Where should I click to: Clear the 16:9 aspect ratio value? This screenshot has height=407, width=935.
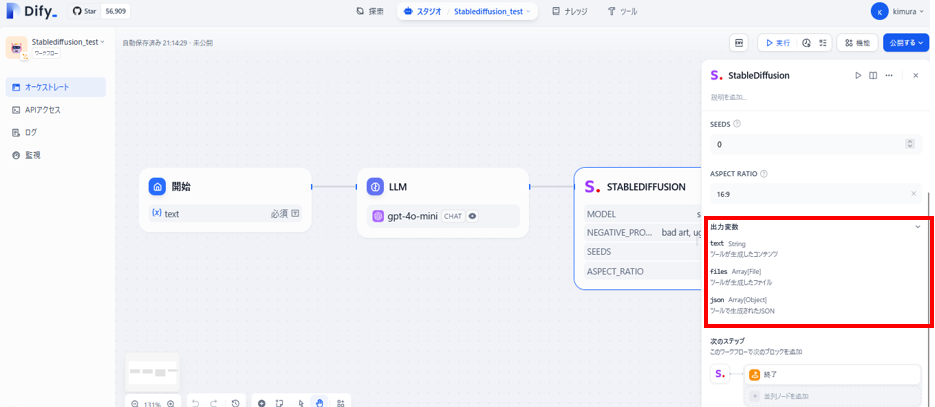pyautogui.click(x=914, y=194)
